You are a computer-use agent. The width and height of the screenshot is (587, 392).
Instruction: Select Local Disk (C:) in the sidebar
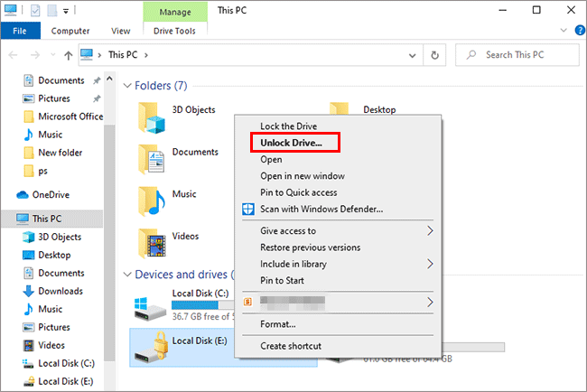(59, 363)
